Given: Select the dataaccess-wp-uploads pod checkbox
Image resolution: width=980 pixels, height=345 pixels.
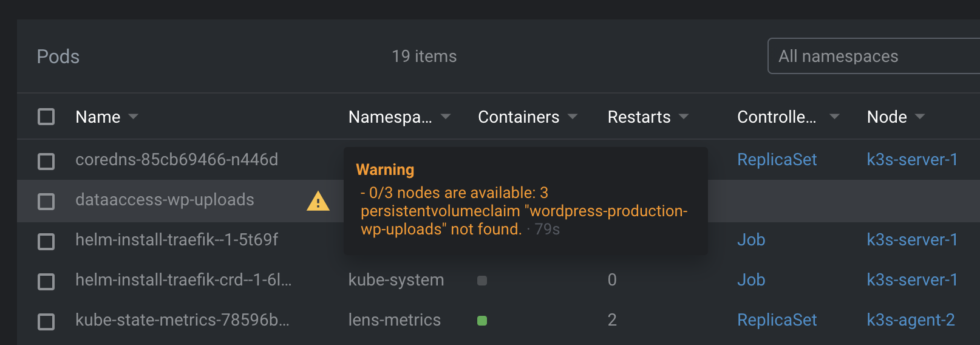Looking at the screenshot, I should point(46,201).
